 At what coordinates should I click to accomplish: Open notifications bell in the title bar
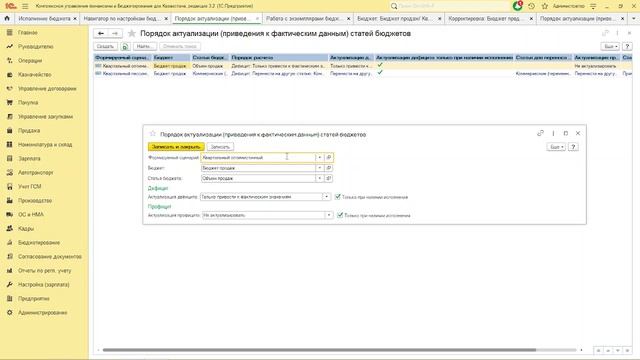(x=518, y=6)
